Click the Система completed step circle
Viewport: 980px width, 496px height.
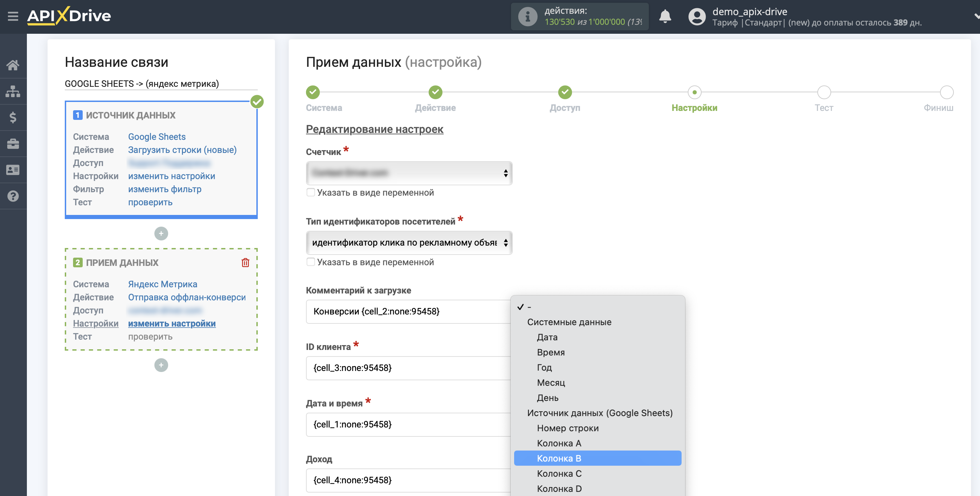[313, 92]
